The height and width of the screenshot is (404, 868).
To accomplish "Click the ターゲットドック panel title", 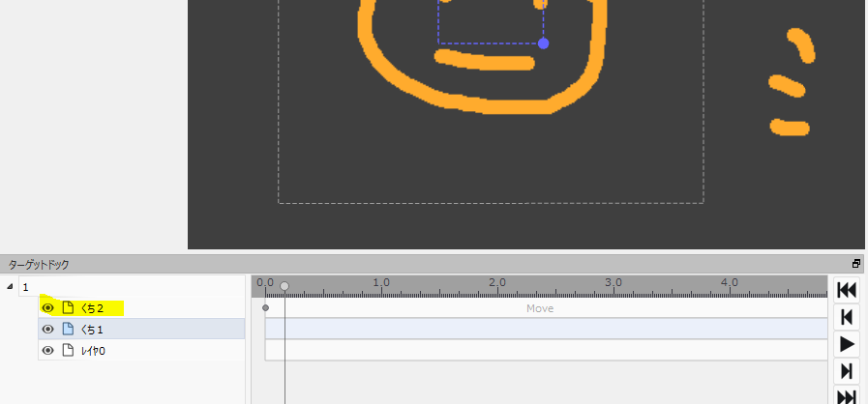I will (x=39, y=265).
